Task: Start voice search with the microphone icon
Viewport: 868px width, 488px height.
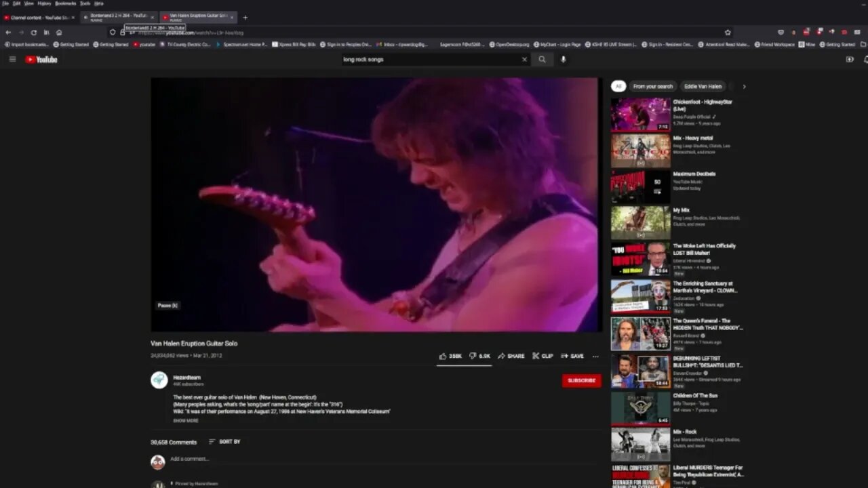Action: coord(563,60)
